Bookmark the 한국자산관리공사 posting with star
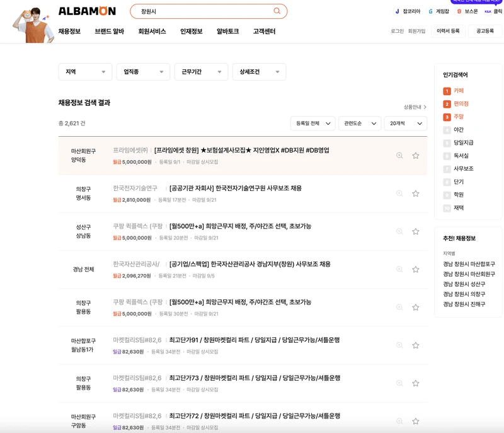This screenshot has height=433, width=504. coord(415,270)
